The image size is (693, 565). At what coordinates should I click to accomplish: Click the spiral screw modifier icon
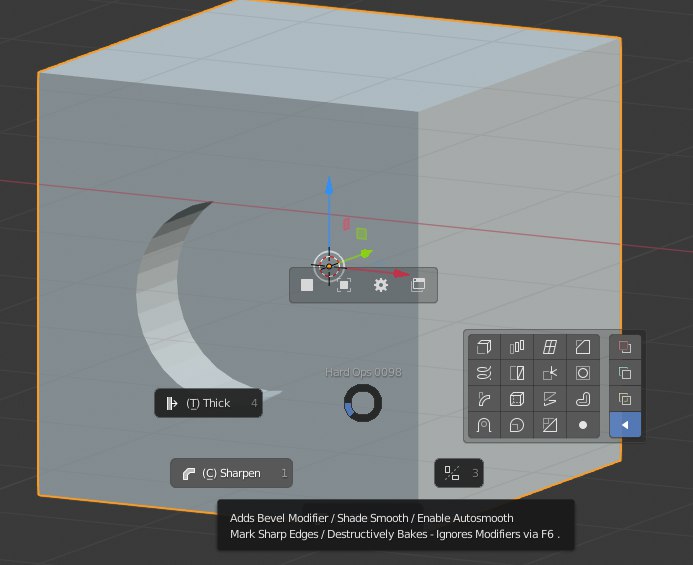[x=484, y=373]
